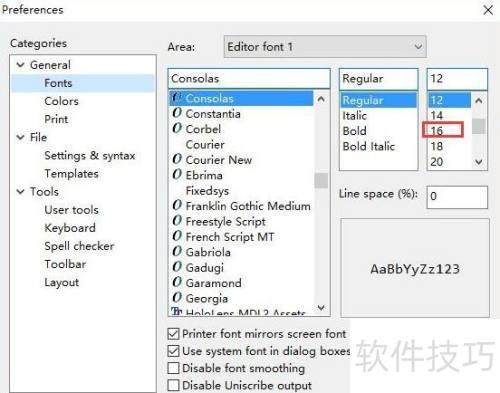Close the Preferences dialog

(x=488, y=10)
